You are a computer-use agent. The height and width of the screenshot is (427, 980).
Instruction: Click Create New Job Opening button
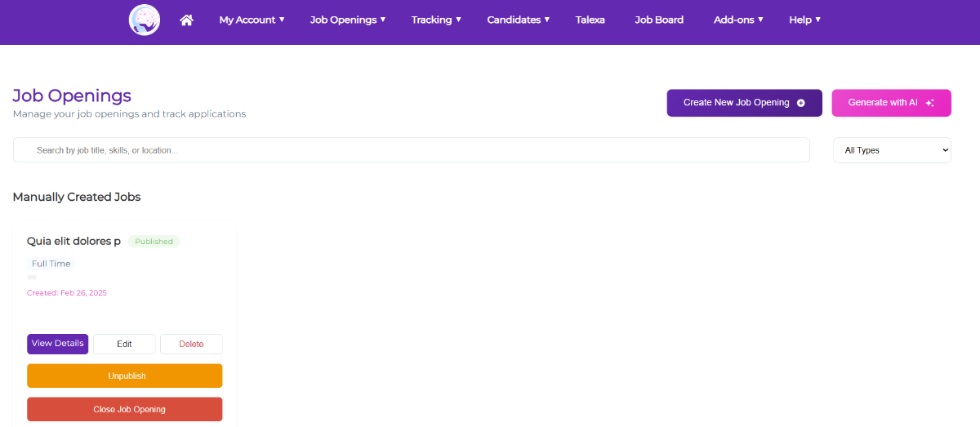point(744,103)
